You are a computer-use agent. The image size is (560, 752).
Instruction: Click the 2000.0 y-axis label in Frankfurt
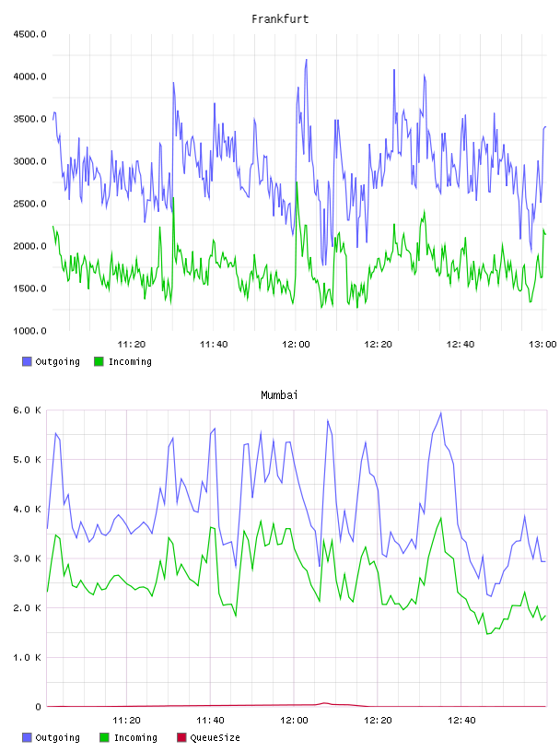pos(29,246)
